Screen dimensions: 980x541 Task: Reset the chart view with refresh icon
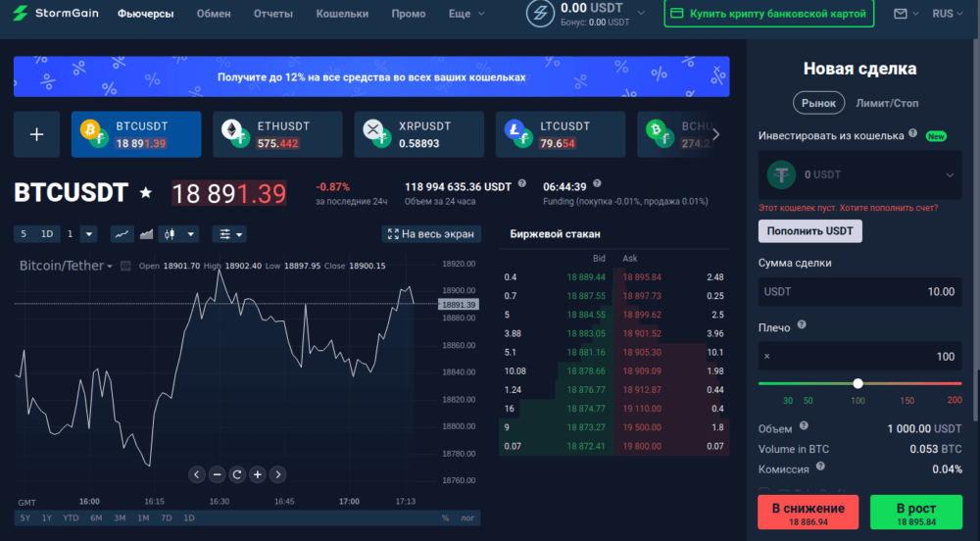coord(236,474)
